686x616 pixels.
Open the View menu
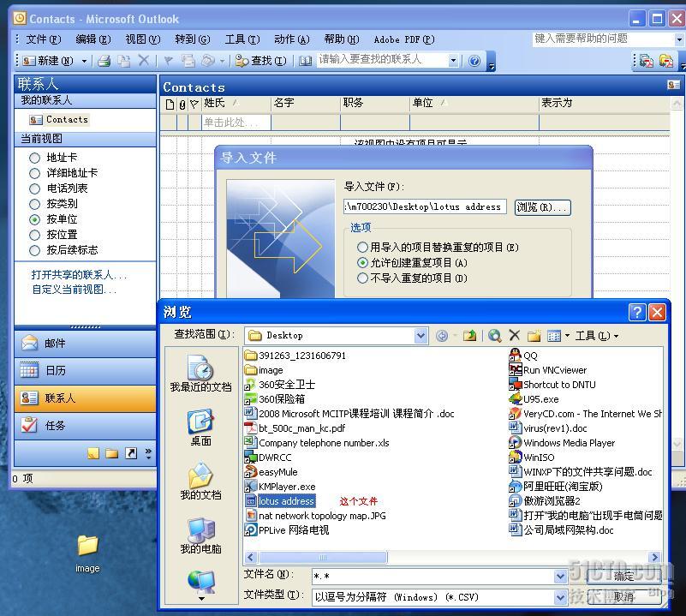click(143, 39)
